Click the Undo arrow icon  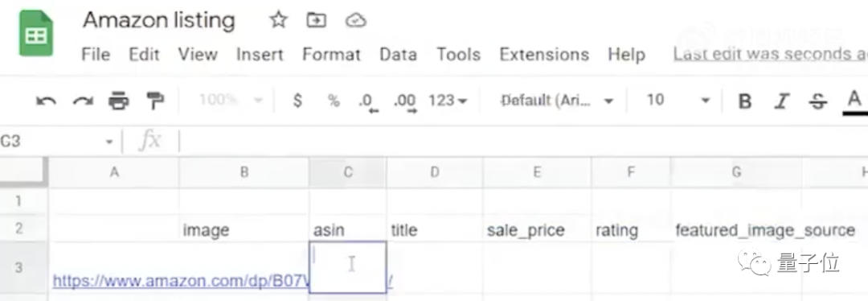coord(46,101)
